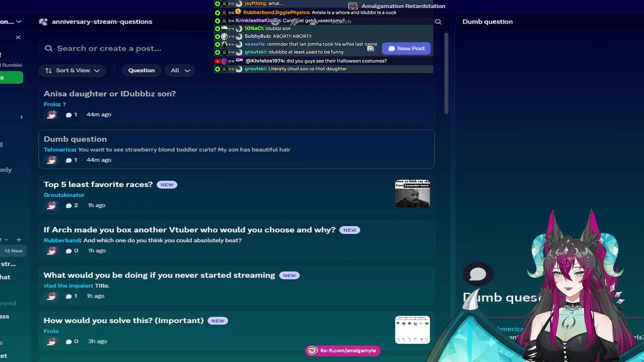The width and height of the screenshot is (644, 362).
Task: Click the NEW badge on the Vtuber boxing post
Action: (350, 230)
